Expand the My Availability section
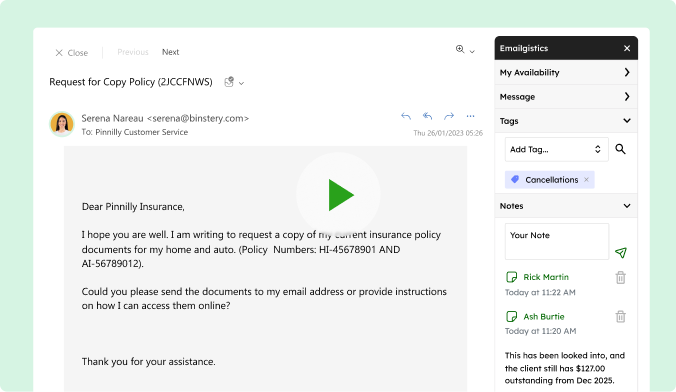676x392 pixels. [566, 72]
